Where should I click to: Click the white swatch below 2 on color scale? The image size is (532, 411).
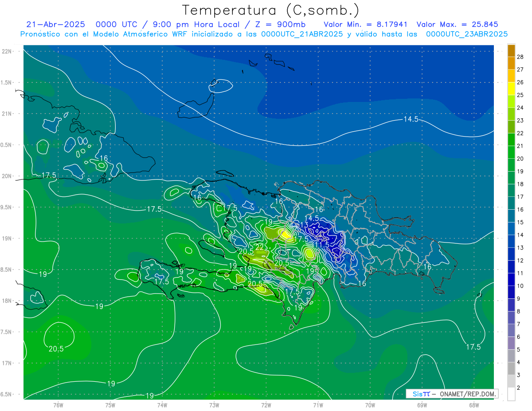(x=511, y=394)
